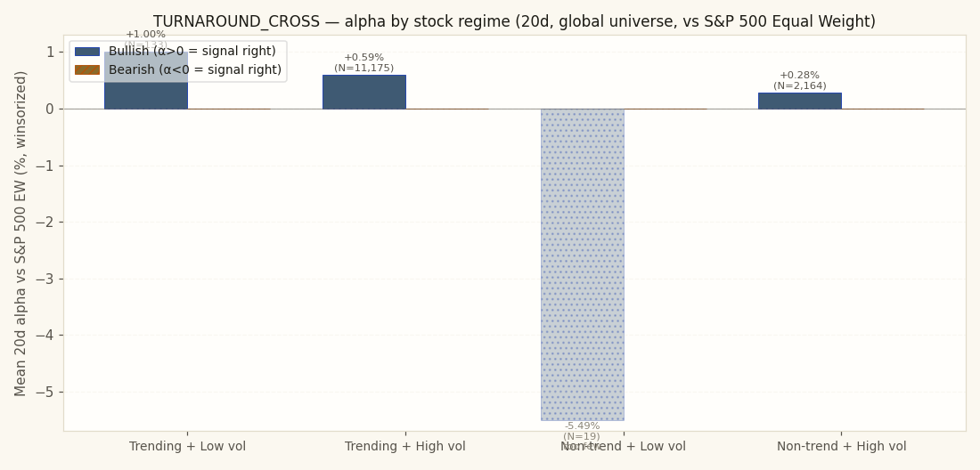Screen dimensions: 980x470
Task: Select the Bearish legend label text
Action: [x=195, y=70]
